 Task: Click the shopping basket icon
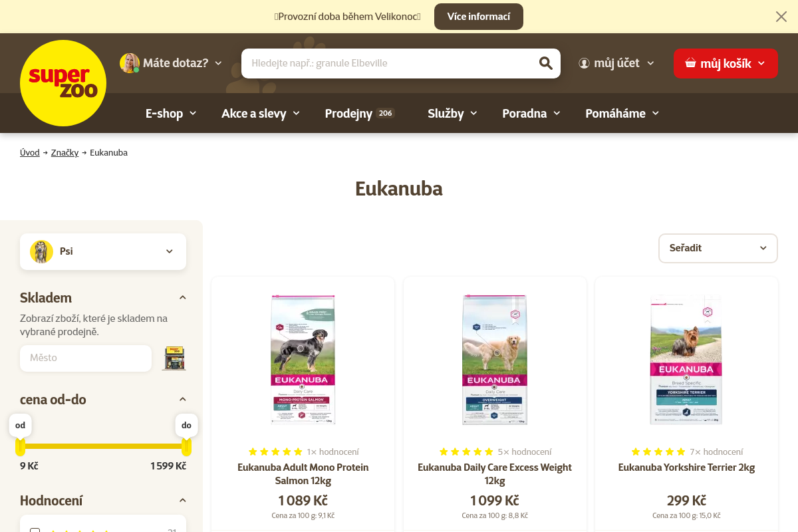click(690, 63)
